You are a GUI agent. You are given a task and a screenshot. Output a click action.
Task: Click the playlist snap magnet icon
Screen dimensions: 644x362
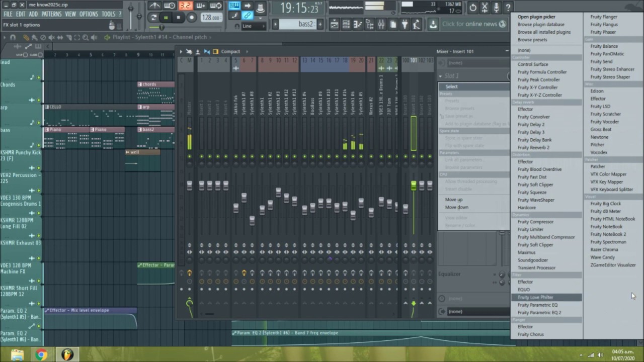(13, 37)
